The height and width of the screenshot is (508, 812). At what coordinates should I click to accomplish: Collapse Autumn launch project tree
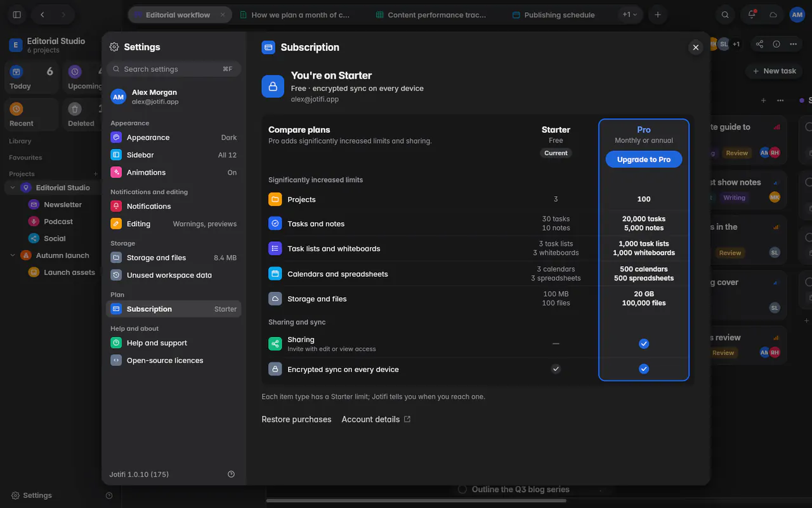12,255
